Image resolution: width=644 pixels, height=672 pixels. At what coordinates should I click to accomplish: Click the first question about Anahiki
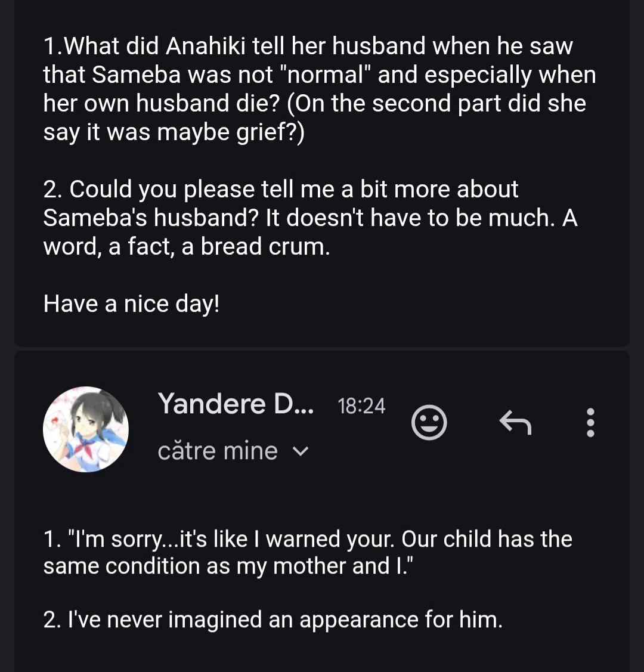pos(320,89)
